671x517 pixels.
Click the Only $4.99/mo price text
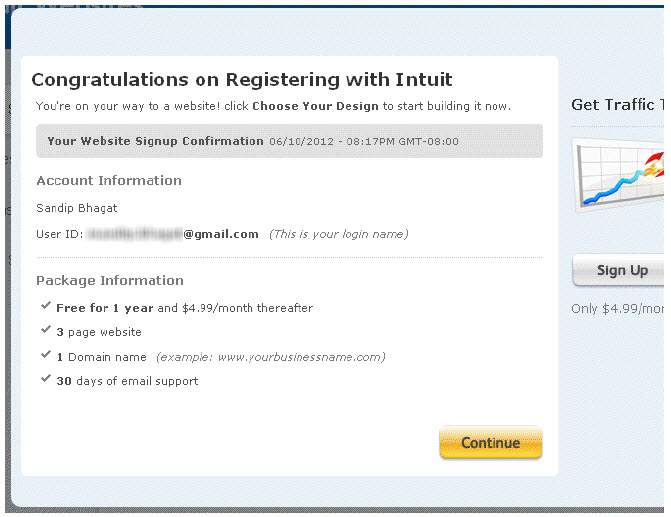[x=618, y=309]
